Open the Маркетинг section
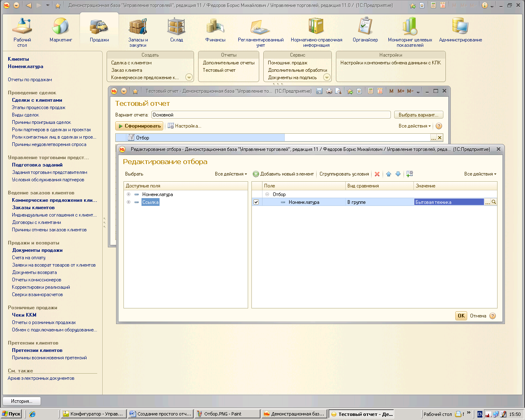The height and width of the screenshot is (420, 525). pos(61,30)
